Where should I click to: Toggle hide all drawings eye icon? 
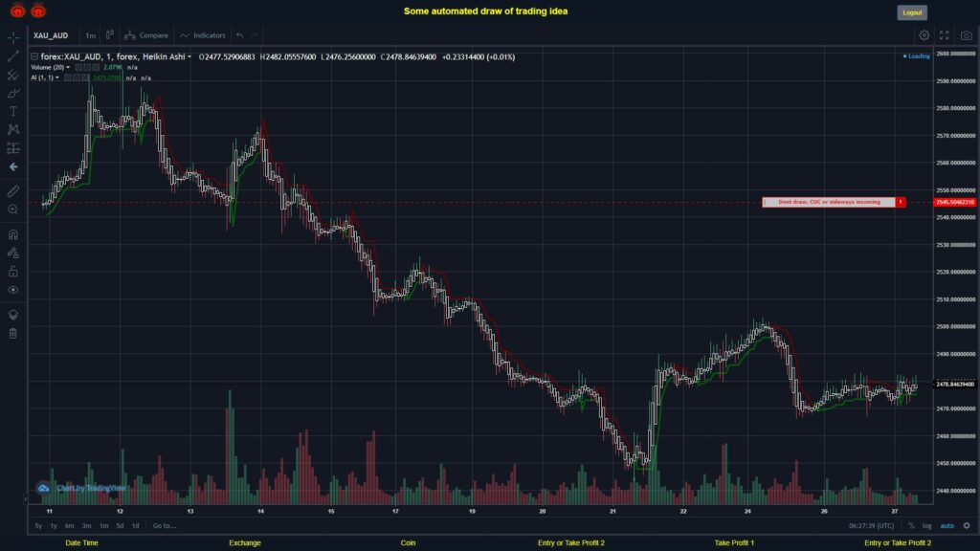13,290
